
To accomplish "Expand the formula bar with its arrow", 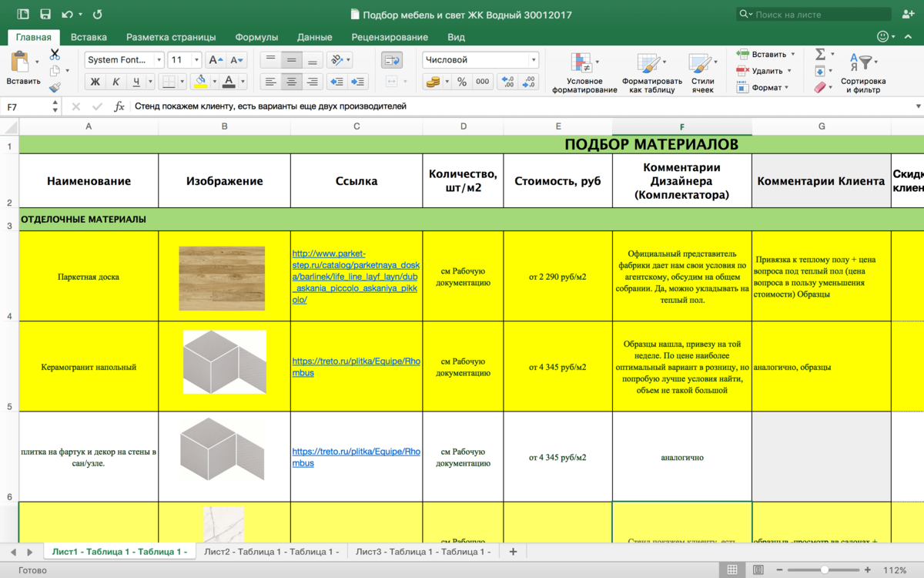I will click(x=917, y=106).
